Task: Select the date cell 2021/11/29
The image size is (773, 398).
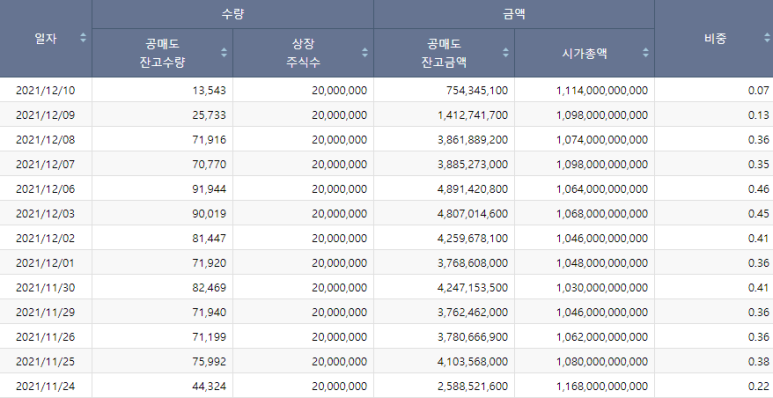Action: [45, 312]
